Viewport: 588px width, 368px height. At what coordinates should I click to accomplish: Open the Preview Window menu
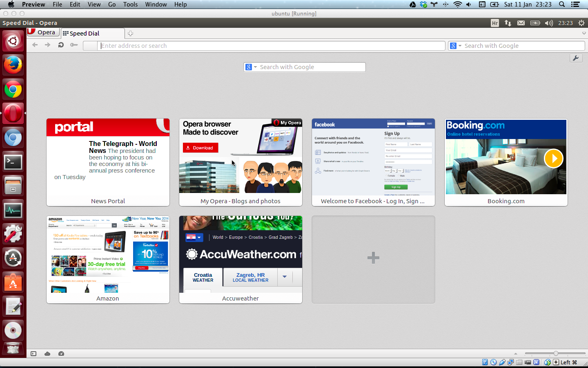156,4
